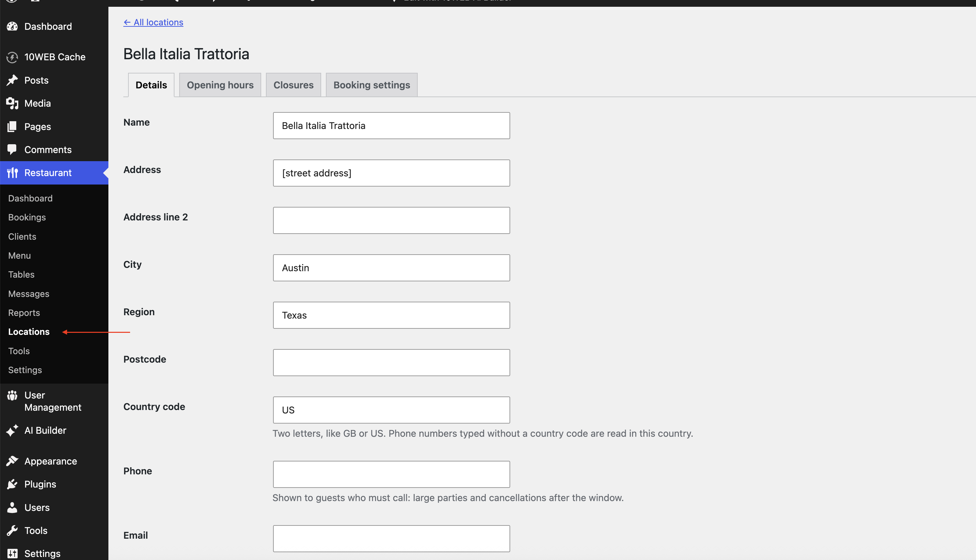Open Restaurant submenu Dashboard item
This screenshot has width=976, height=560.
(30, 198)
